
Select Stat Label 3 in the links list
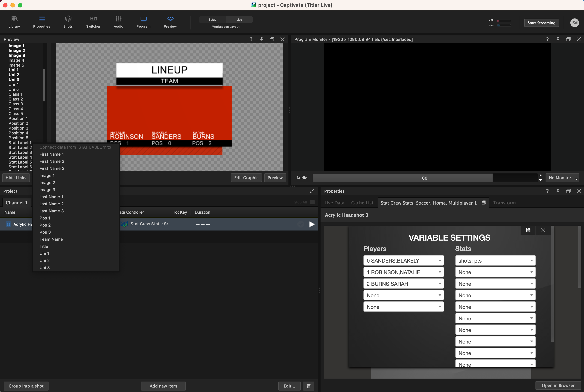tap(20, 152)
